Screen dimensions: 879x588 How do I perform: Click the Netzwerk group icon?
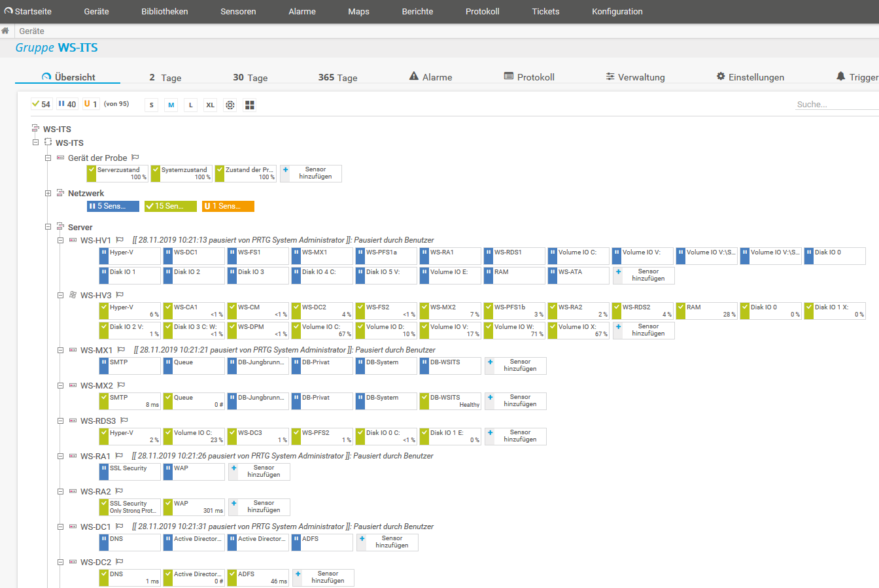(x=60, y=193)
